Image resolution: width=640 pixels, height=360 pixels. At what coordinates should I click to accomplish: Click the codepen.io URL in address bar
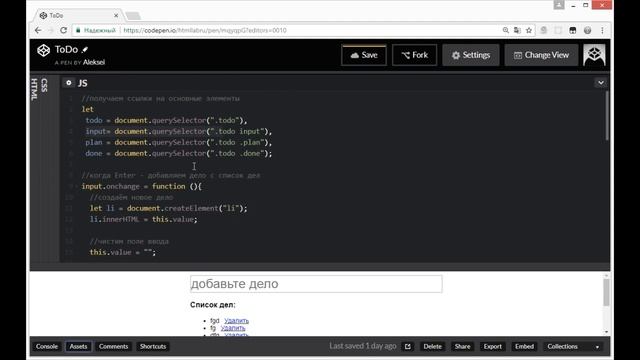pyautogui.click(x=205, y=30)
